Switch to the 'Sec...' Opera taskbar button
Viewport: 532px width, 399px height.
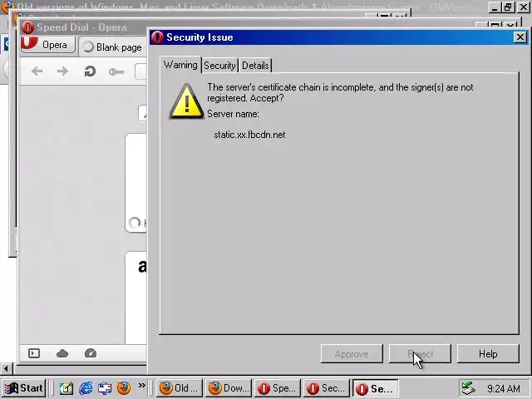pyautogui.click(x=327, y=388)
